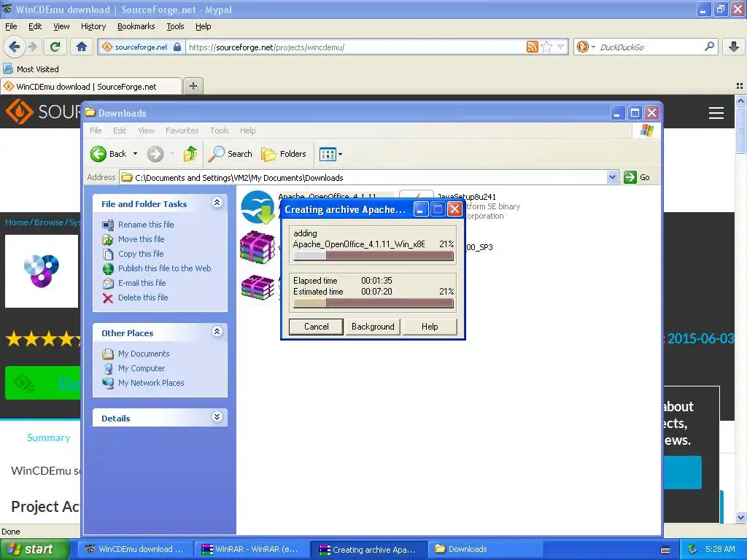Open the Mypal downloads arrow button

click(734, 47)
